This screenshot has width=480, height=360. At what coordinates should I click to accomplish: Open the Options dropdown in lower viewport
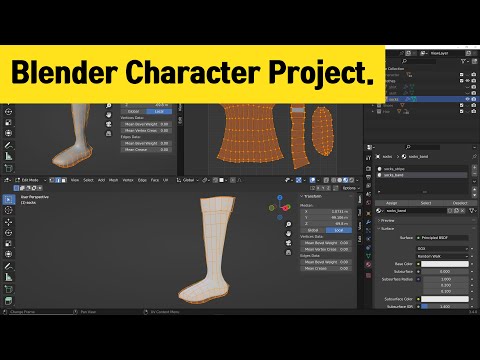351,188
